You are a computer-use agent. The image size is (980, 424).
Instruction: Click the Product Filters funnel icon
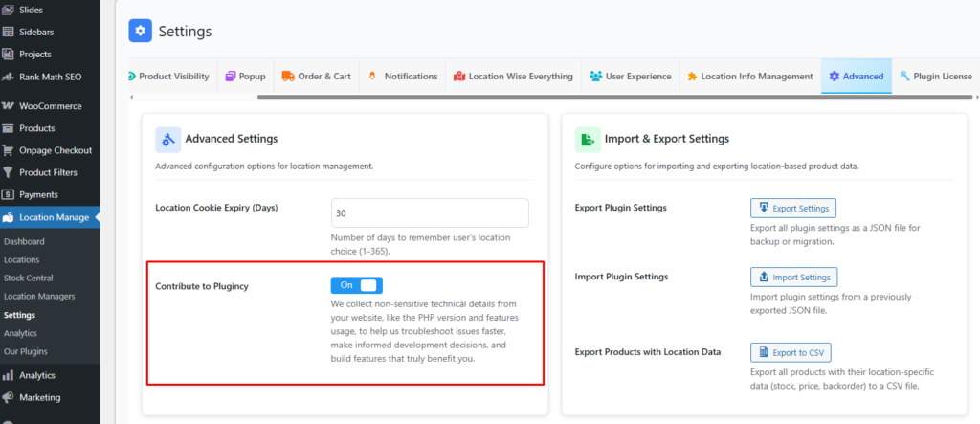point(9,172)
